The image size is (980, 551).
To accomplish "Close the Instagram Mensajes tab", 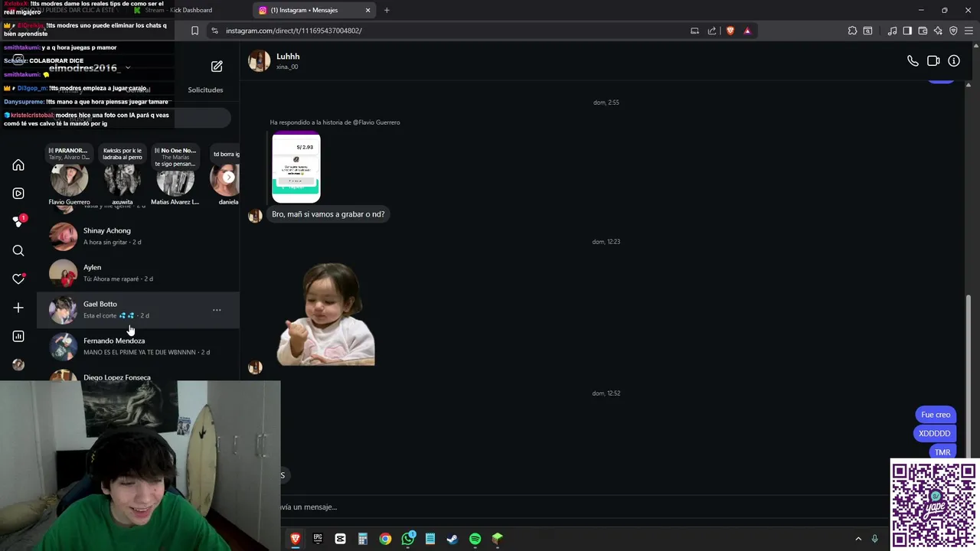I will [x=367, y=10].
